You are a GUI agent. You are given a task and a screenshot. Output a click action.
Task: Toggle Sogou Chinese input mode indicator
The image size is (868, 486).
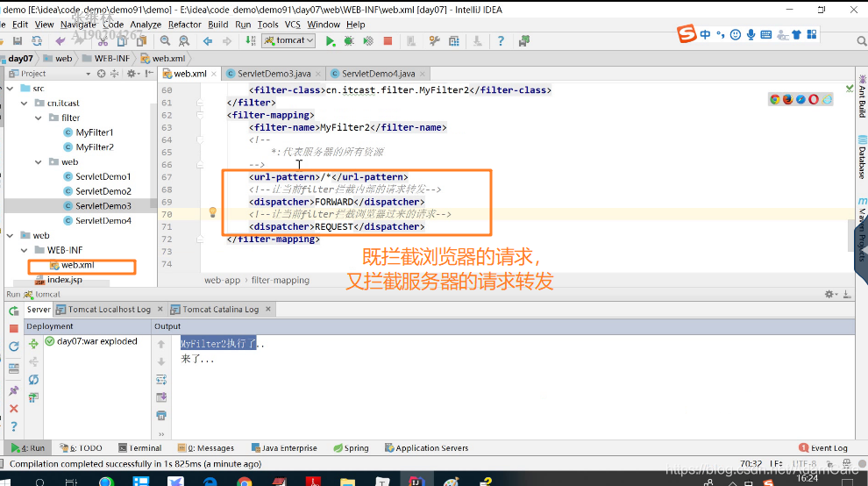[x=705, y=34]
